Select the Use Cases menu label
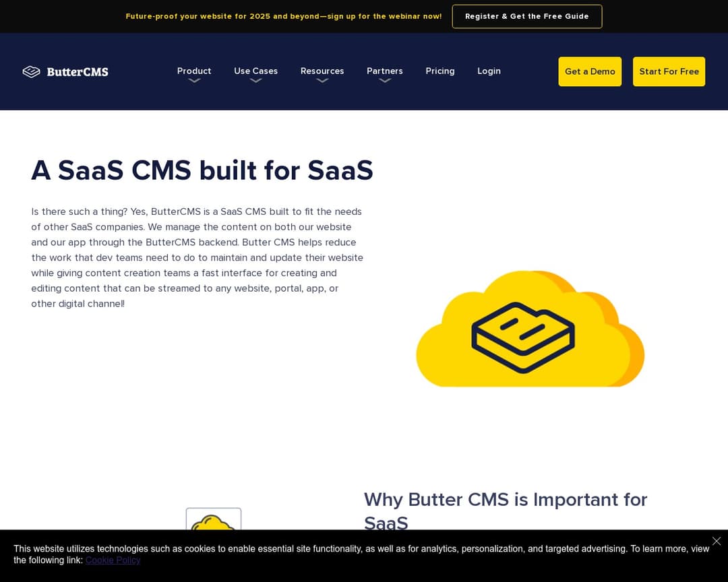The width and height of the screenshot is (728, 582). (x=255, y=71)
